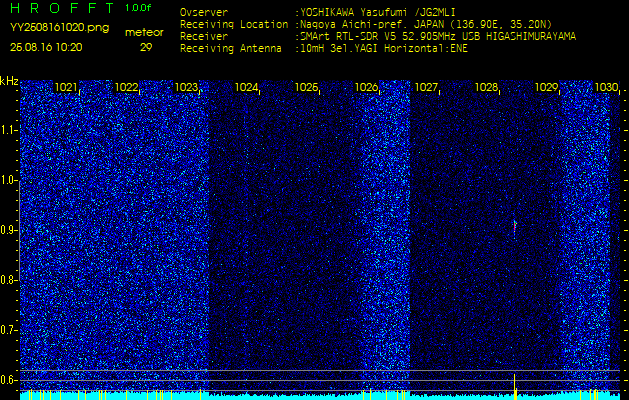Click the 1026 time marker
This screenshot has width=629, height=400.
pyautogui.click(x=366, y=87)
